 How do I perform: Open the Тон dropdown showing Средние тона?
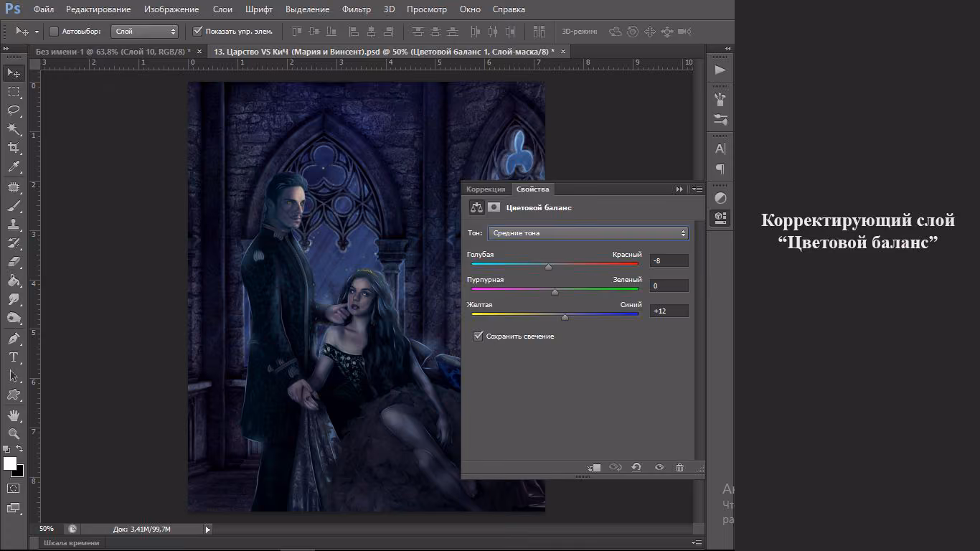588,233
